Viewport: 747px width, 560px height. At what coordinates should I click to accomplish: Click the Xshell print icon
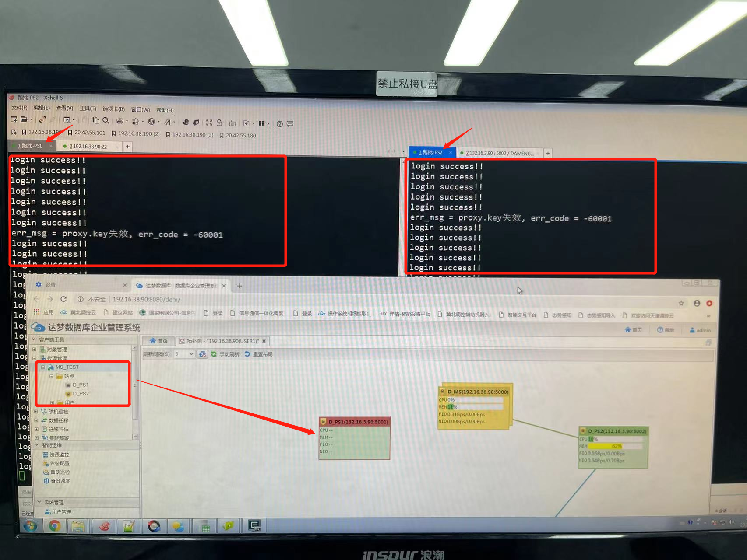(120, 121)
